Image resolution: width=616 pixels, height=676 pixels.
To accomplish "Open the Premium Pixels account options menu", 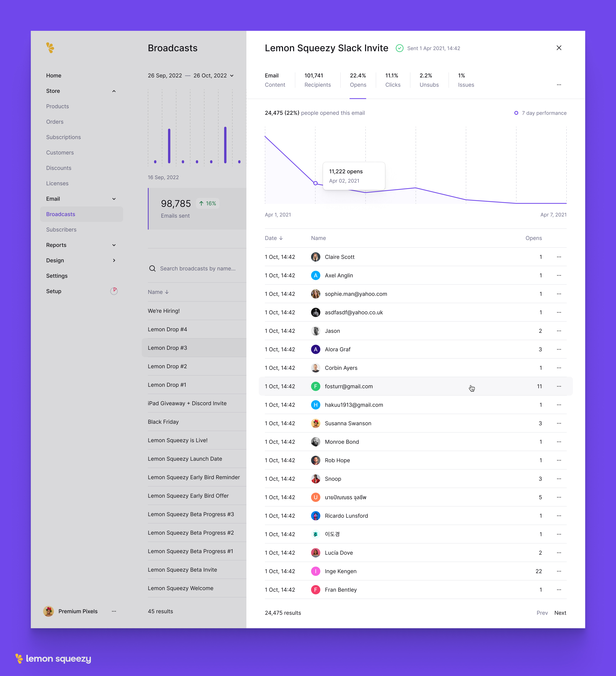I will pyautogui.click(x=114, y=611).
